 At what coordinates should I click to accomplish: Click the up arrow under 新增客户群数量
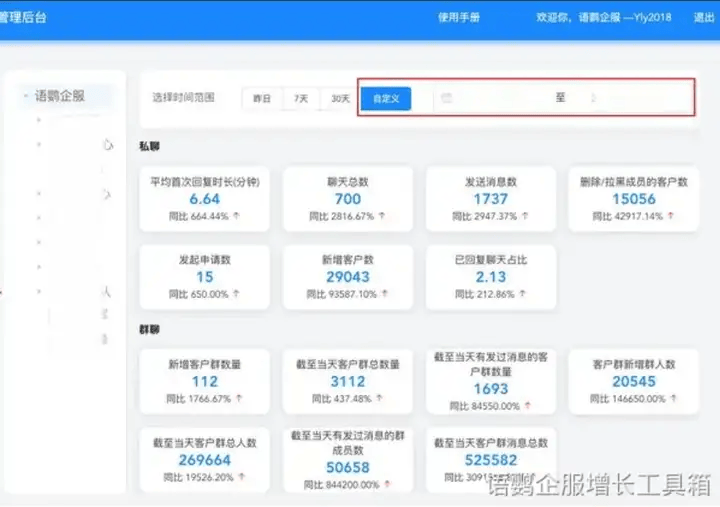click(238, 398)
